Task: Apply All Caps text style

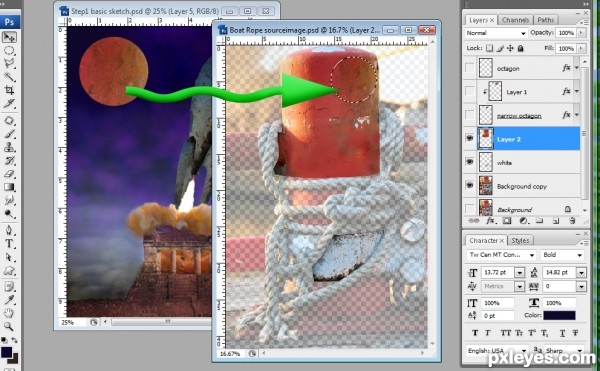Action: click(x=506, y=333)
